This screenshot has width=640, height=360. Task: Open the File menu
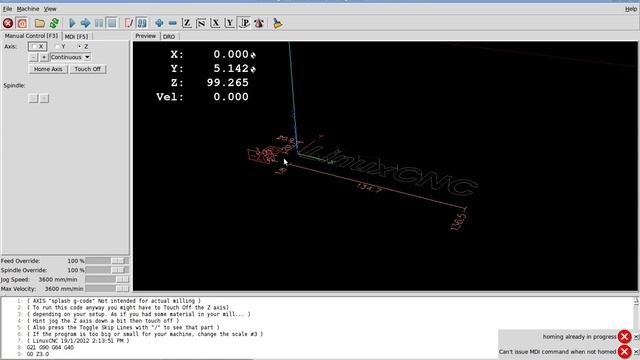click(x=7, y=9)
